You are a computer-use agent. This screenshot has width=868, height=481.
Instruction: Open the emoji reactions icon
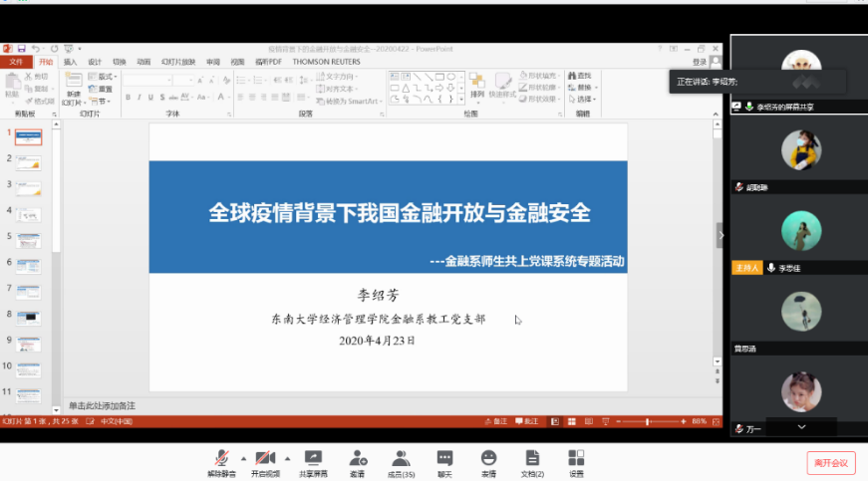click(488, 460)
